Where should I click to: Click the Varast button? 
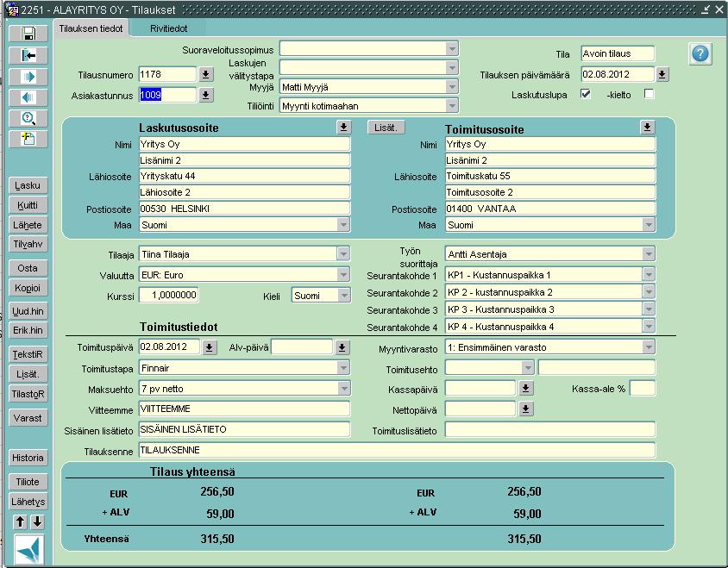28,418
